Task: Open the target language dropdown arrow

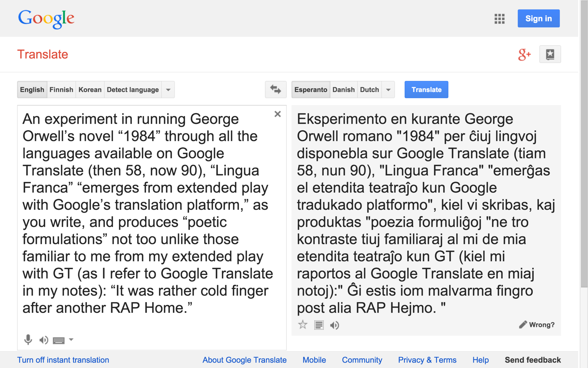Action: (x=388, y=90)
